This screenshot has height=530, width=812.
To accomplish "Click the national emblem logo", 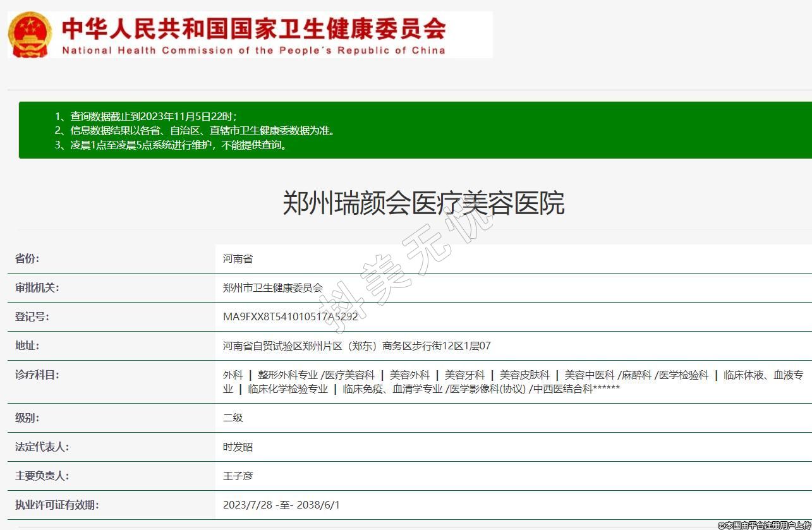I will coord(30,34).
